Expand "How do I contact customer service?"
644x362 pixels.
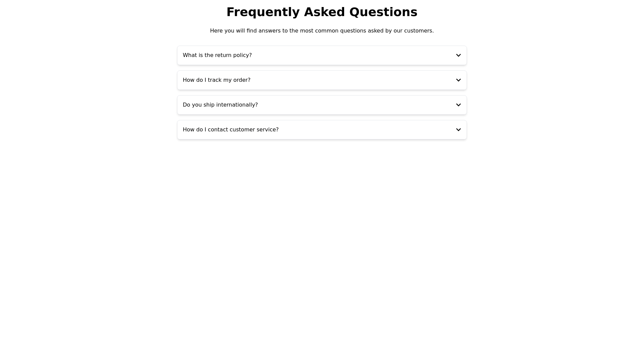coord(321,130)
